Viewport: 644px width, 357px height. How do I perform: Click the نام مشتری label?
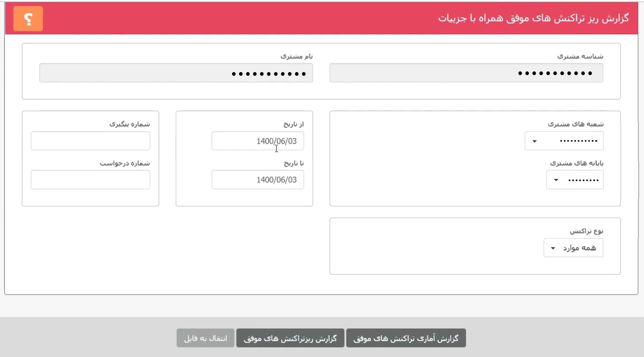pyautogui.click(x=297, y=56)
